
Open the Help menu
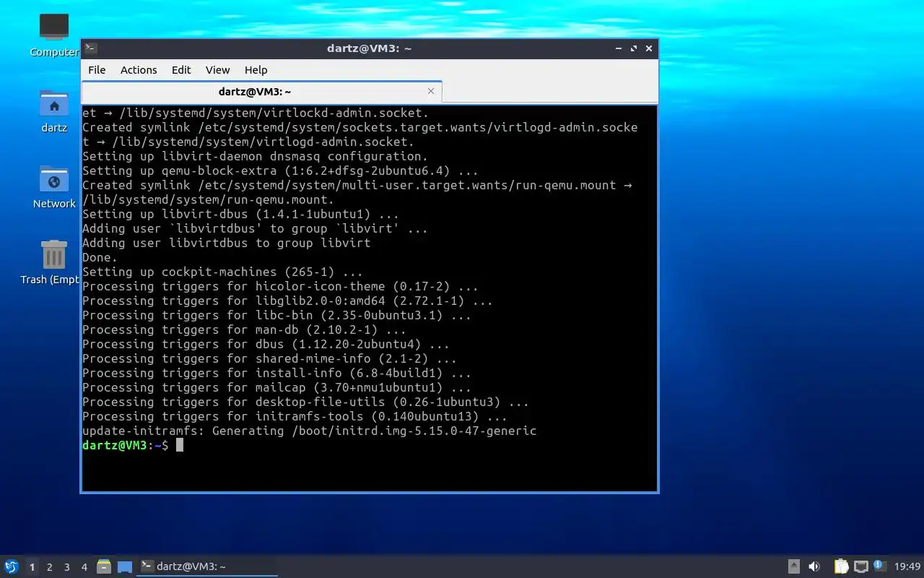click(x=256, y=70)
